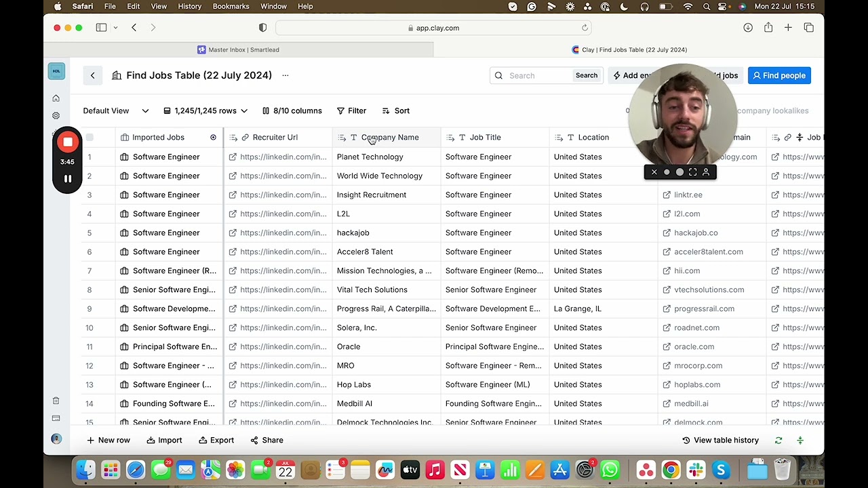Reload the page from the address bar
The image size is (868, 488).
585,28
